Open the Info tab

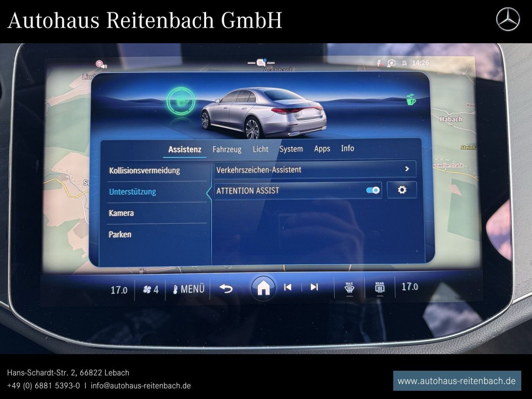point(347,148)
